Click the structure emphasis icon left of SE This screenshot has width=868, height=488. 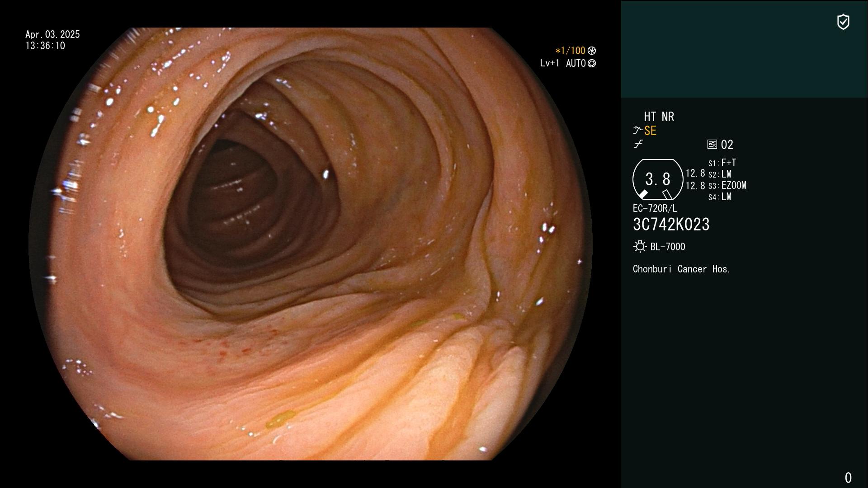tap(638, 131)
